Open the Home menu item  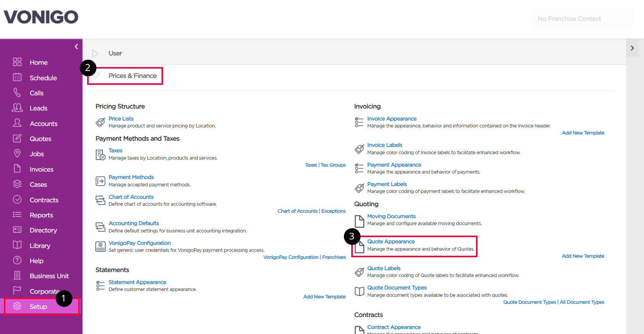click(39, 62)
